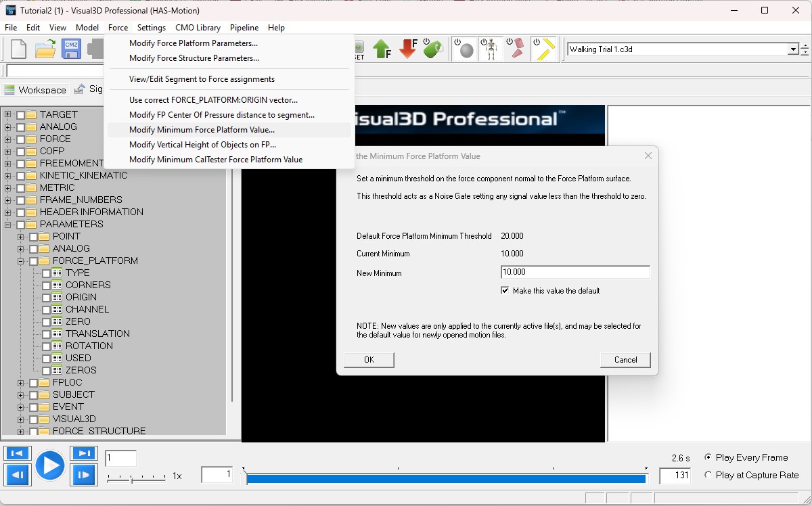Image resolution: width=812 pixels, height=506 pixels.
Task: Step back one frame
Action: [17, 475]
